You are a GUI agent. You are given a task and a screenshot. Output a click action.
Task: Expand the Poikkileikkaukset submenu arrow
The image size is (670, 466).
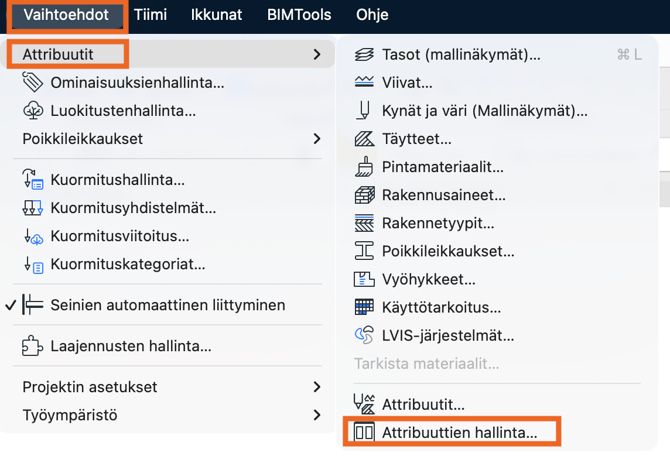tap(317, 139)
